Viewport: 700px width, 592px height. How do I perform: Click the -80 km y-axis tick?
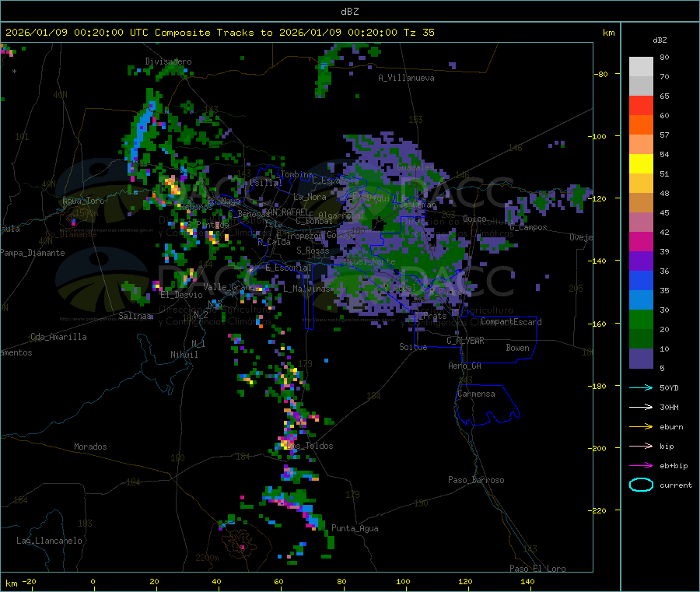(600, 74)
